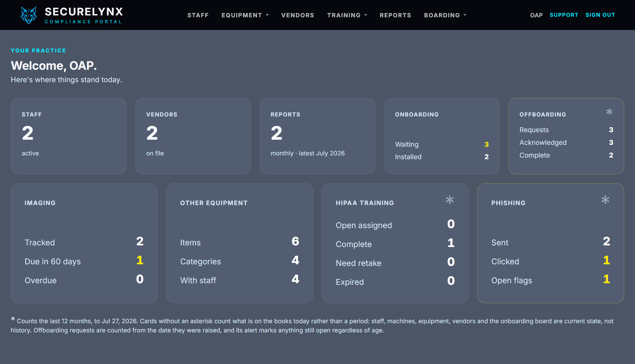Click the Imaging 'Tracked' row

tap(84, 242)
